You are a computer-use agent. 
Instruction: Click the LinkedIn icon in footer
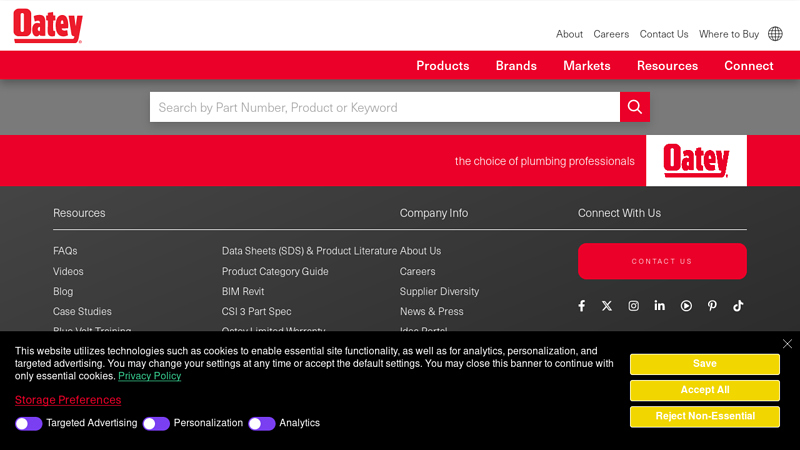click(x=660, y=306)
